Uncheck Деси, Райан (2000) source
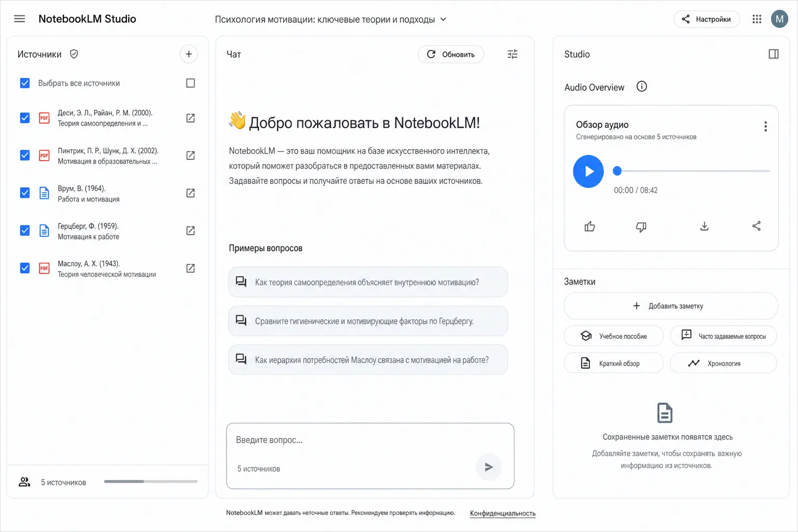The width and height of the screenshot is (798, 532). tap(24, 118)
